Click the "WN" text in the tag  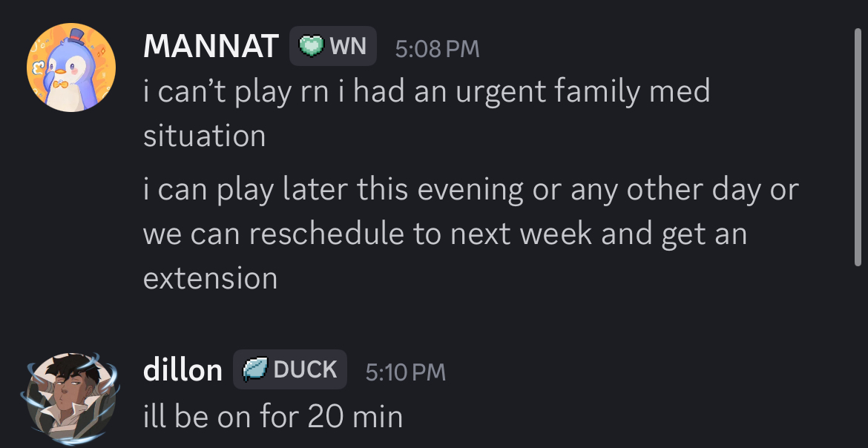tap(348, 47)
